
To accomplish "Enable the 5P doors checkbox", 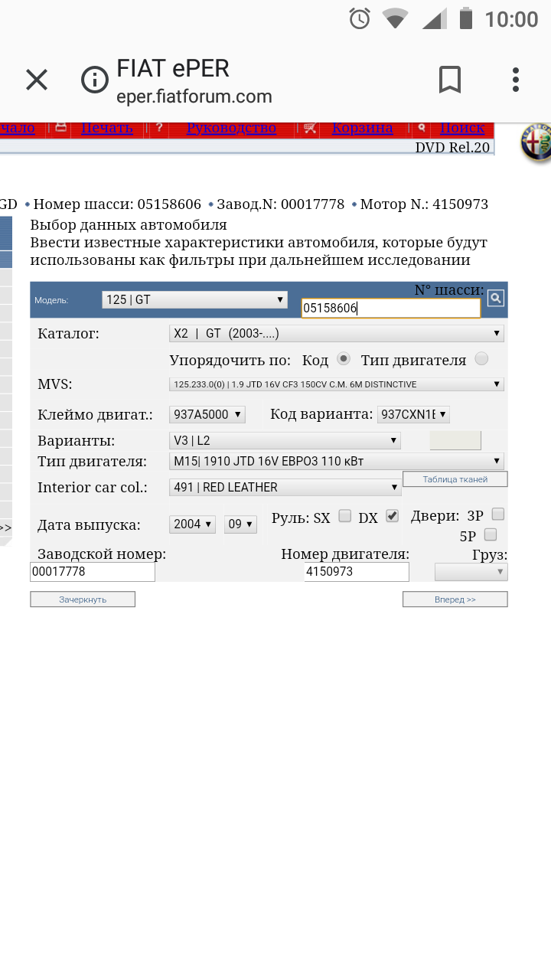I will point(491,534).
